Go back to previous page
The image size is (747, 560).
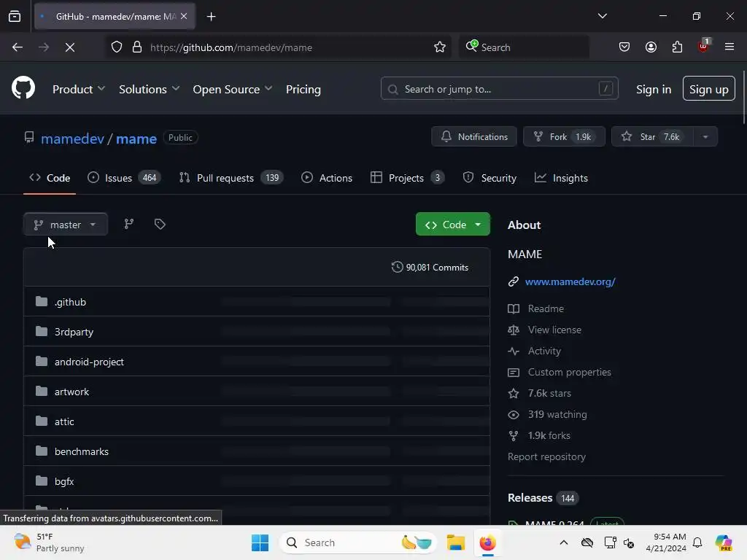[18, 47]
